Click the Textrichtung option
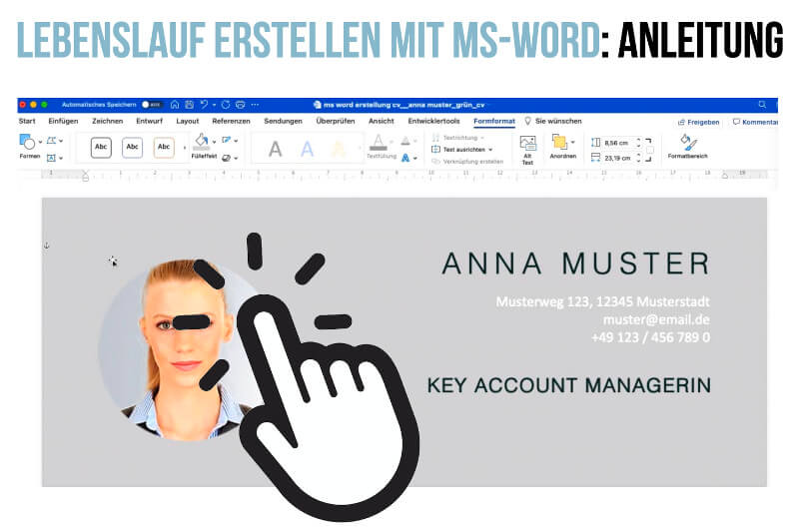The width and height of the screenshot is (799, 532). tap(457, 138)
